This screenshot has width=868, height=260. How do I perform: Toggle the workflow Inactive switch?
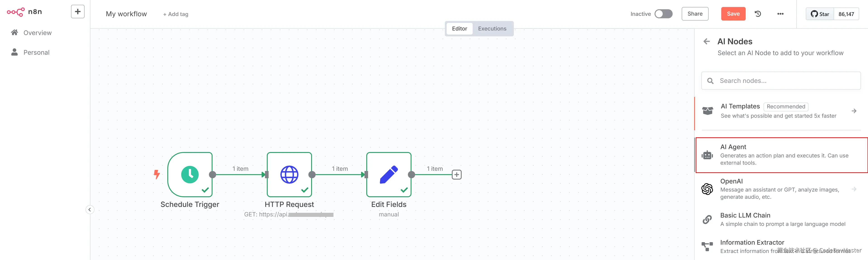pyautogui.click(x=663, y=14)
